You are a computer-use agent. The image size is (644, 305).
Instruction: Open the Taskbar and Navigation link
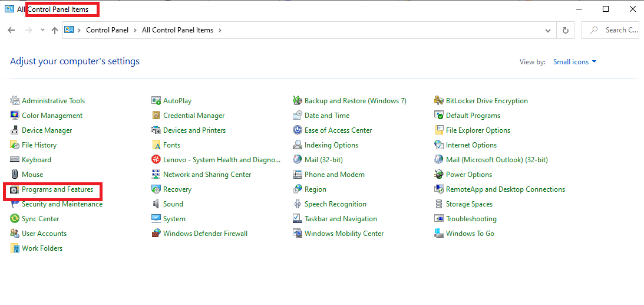(x=341, y=219)
